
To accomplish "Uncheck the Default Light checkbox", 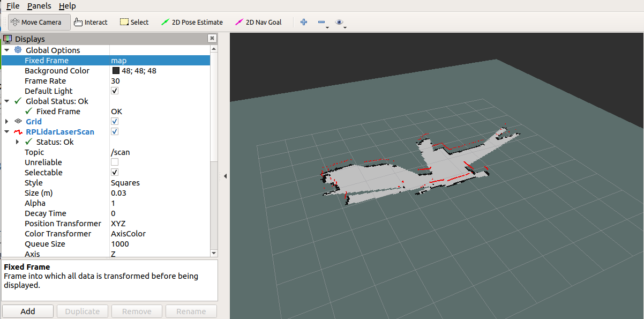I will (115, 91).
